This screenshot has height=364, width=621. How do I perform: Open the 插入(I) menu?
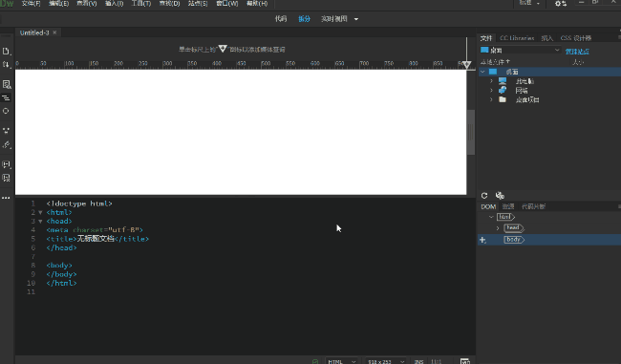tap(114, 4)
